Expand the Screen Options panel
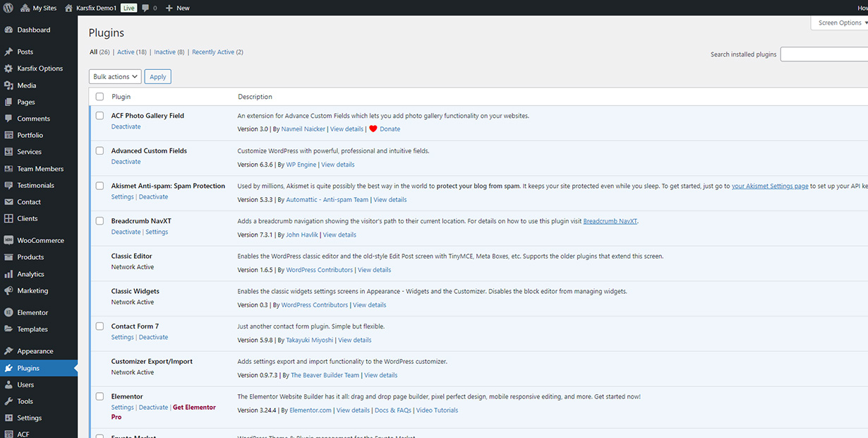The width and height of the screenshot is (868, 438). point(841,23)
